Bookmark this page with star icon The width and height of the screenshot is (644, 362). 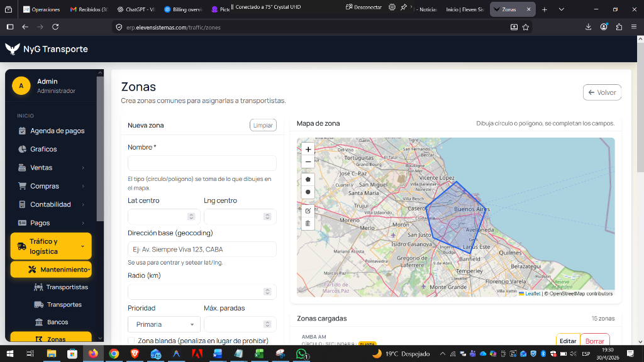tap(526, 27)
